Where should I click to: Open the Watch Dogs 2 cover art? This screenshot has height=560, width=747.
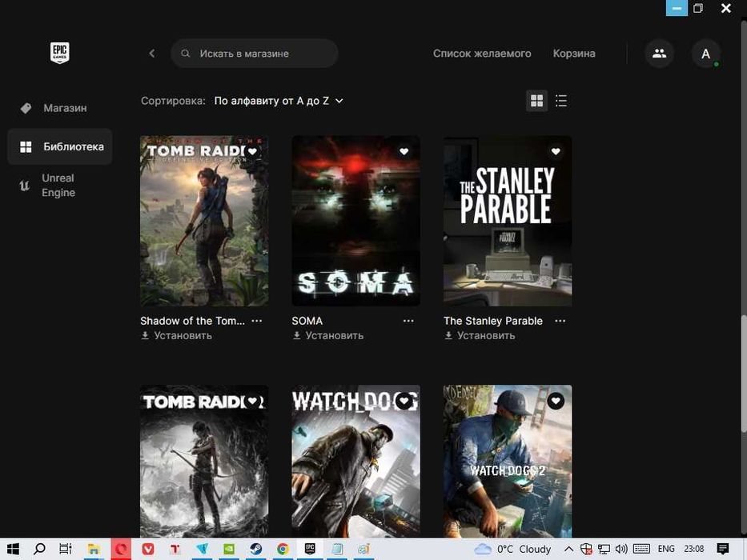tap(508, 461)
